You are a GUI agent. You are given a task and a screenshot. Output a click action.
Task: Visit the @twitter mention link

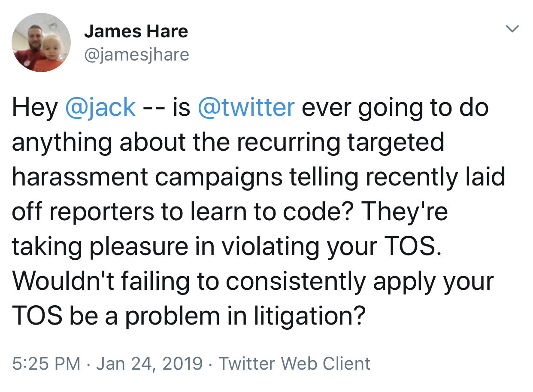tap(246, 107)
